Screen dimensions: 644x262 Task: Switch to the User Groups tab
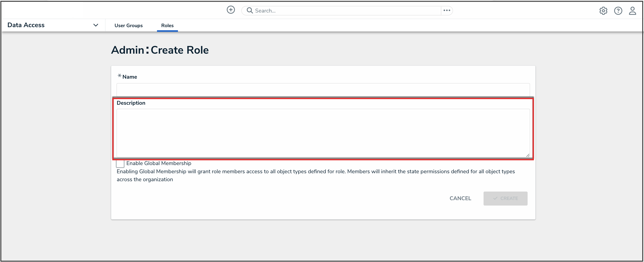(128, 25)
